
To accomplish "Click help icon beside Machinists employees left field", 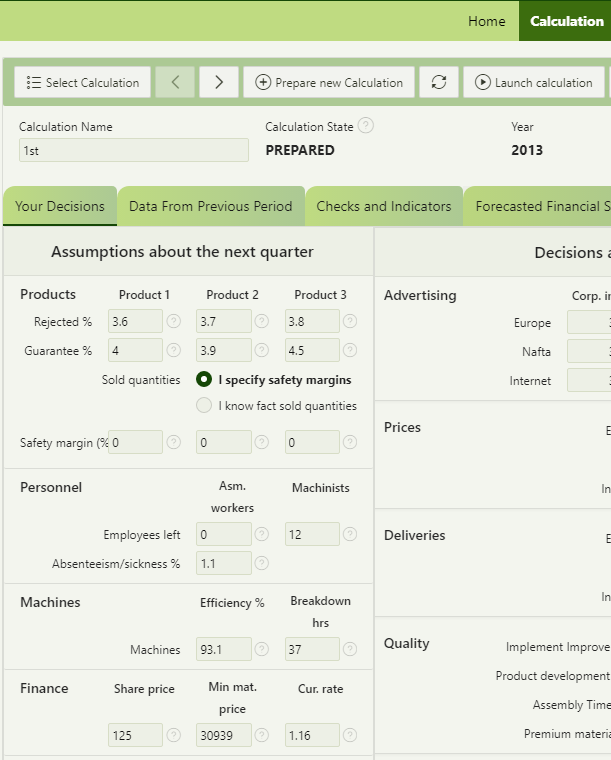I will [350, 535].
